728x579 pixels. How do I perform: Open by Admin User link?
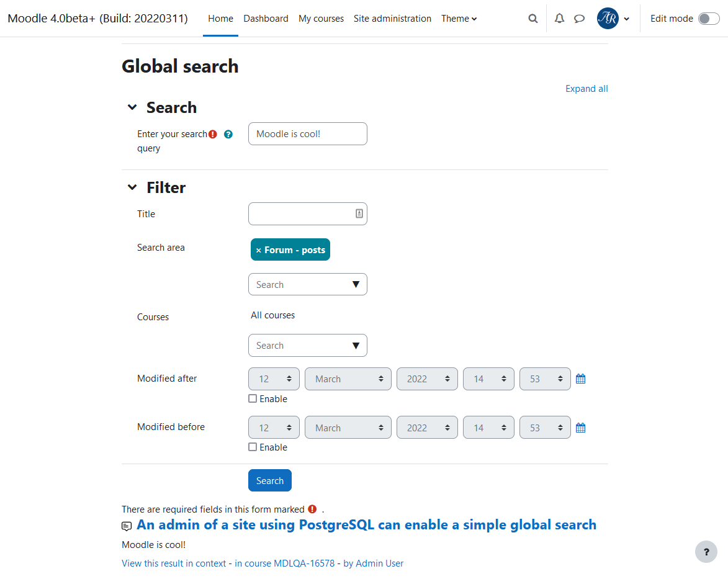373,563
